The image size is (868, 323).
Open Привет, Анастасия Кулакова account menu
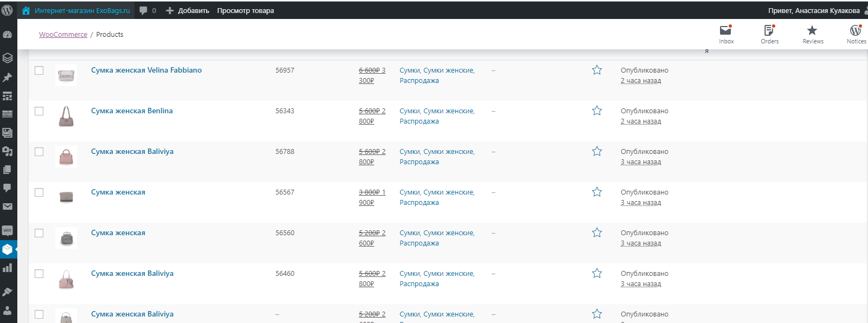tap(814, 10)
